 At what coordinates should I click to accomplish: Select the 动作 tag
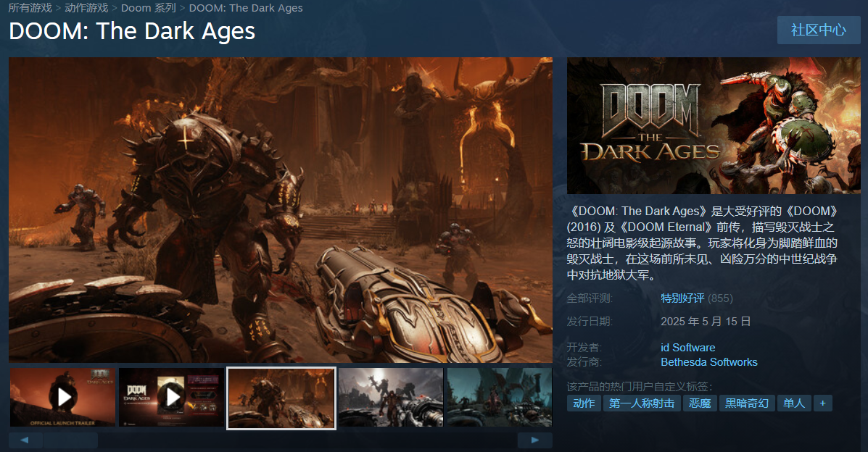(584, 403)
